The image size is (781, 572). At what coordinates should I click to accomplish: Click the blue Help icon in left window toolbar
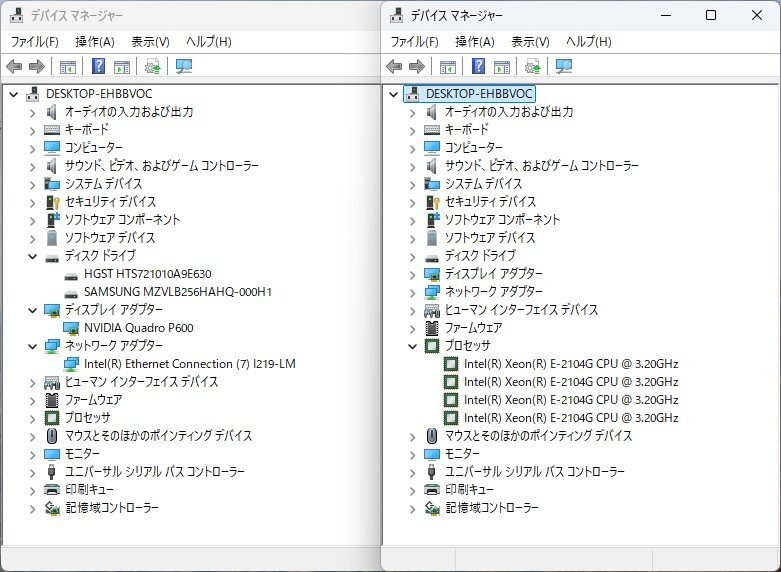point(99,66)
